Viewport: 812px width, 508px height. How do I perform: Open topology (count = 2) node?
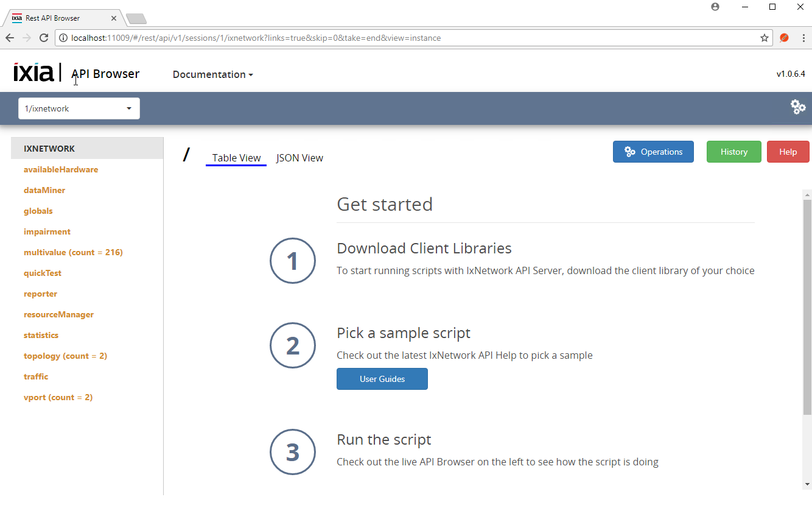tap(65, 356)
